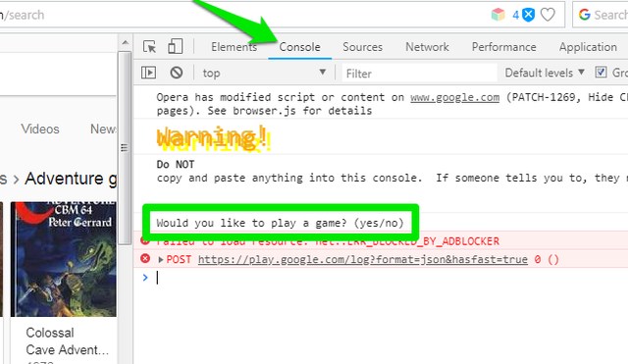Image resolution: width=628 pixels, height=364 pixels.
Task: Click the ERR_BLOCKED_BY_ADBLOCKER error line
Action: pos(328,241)
